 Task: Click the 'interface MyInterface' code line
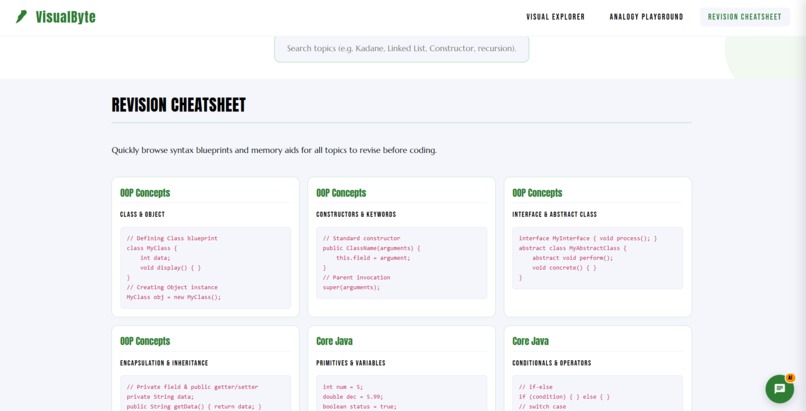[588, 238]
